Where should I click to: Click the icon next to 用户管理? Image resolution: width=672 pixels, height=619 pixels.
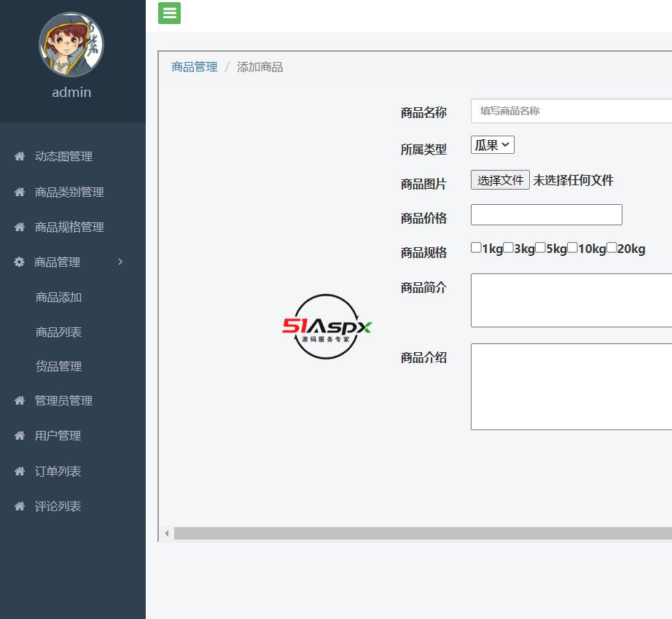point(20,435)
